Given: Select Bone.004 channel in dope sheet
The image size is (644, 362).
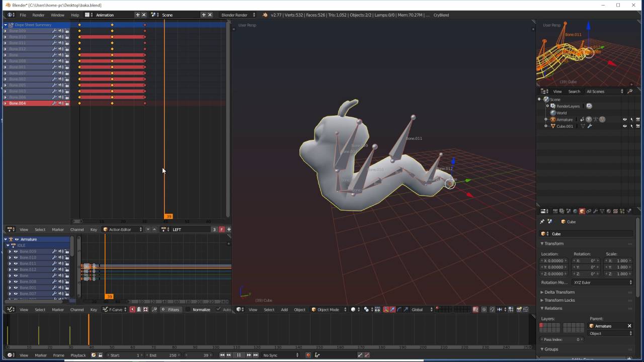Looking at the screenshot, I should tap(37, 104).
